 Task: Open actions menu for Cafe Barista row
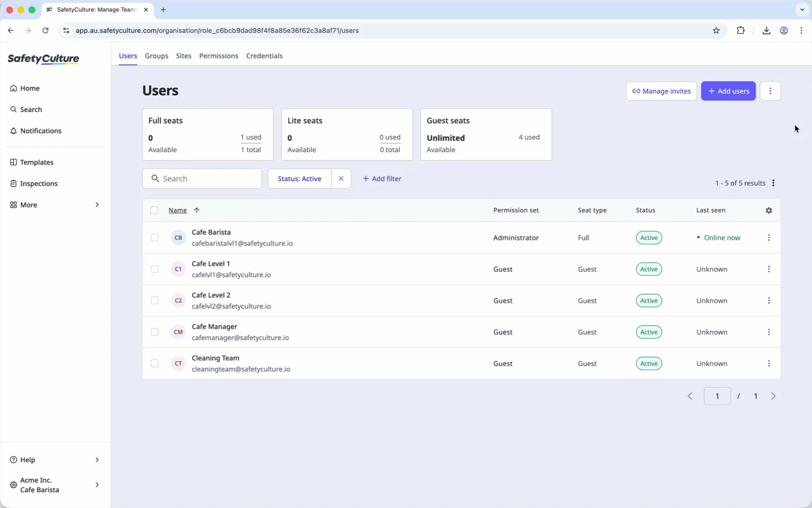769,238
